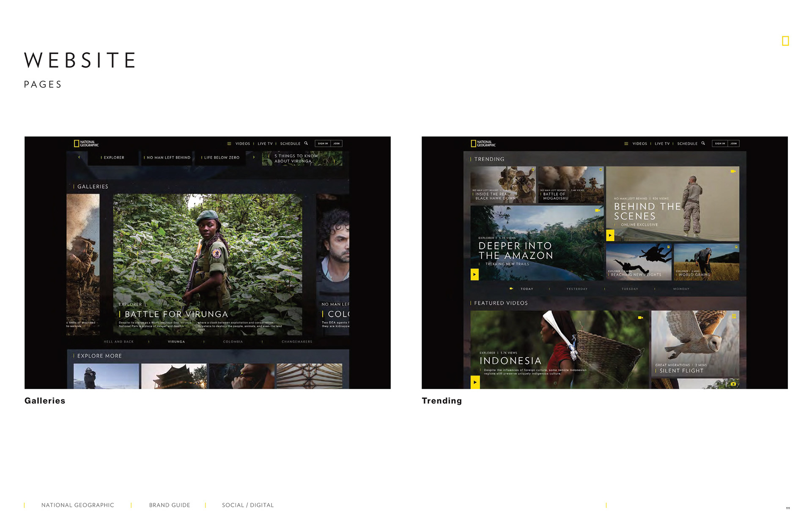Switch trending filter to Yesterday

577,289
